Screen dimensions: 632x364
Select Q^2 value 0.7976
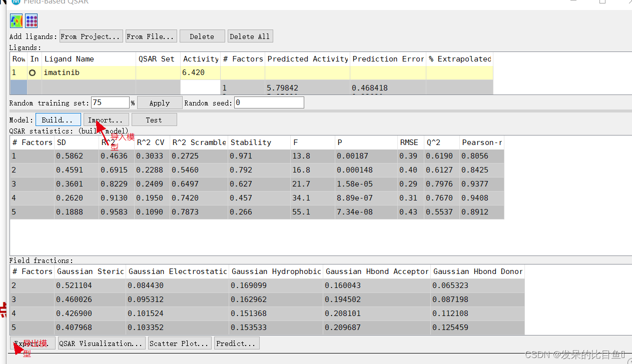[441, 184]
